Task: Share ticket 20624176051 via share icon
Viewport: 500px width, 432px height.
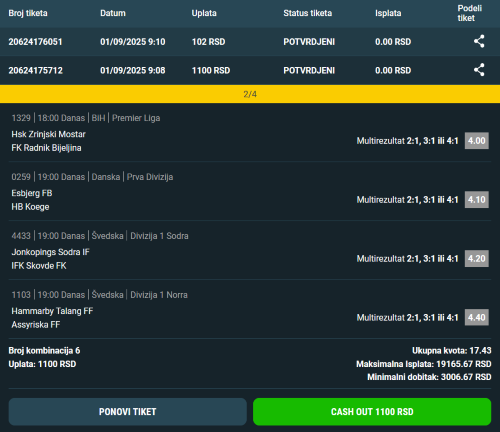Action: tap(479, 41)
